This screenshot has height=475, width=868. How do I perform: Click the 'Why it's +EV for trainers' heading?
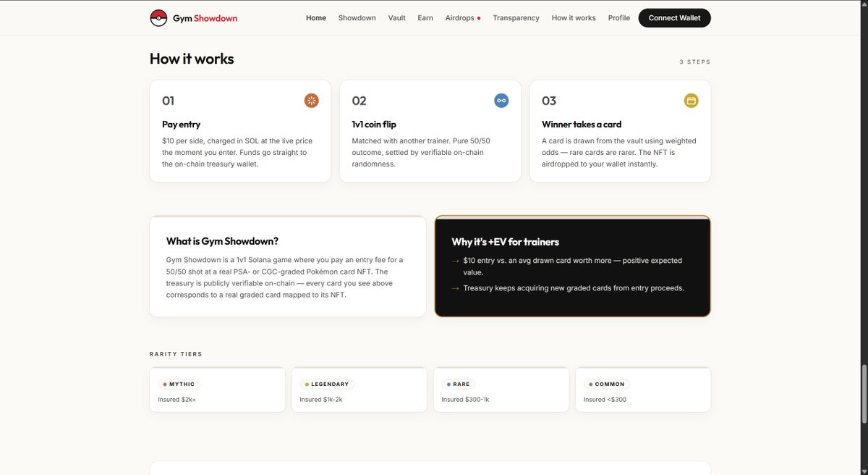pyautogui.click(x=505, y=242)
